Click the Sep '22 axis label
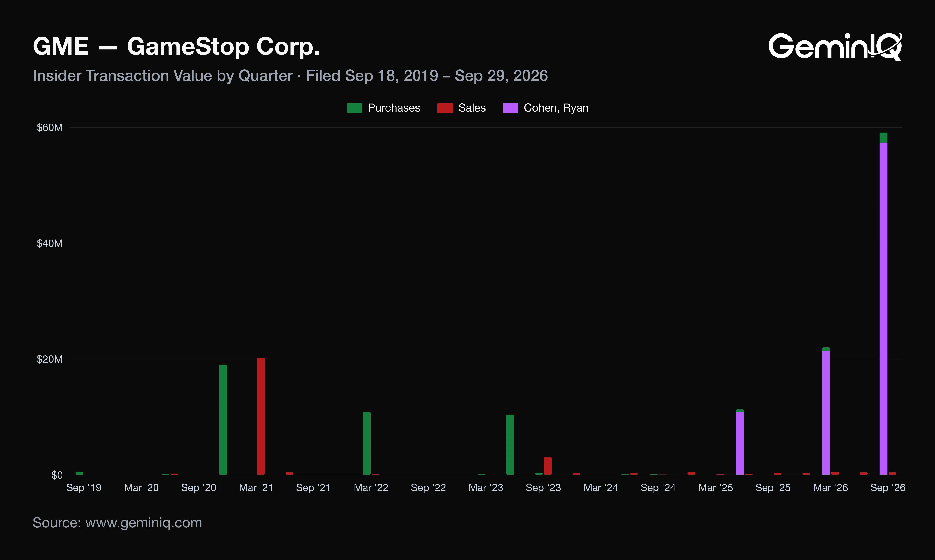Screen dimensions: 935x560 428,488
